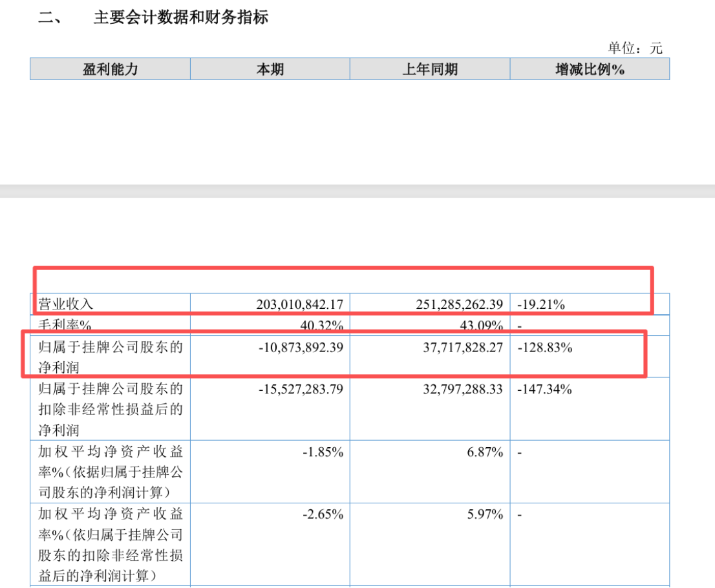This screenshot has height=588, width=715.
Task: Click the gray page break bar
Action: pyautogui.click(x=357, y=191)
